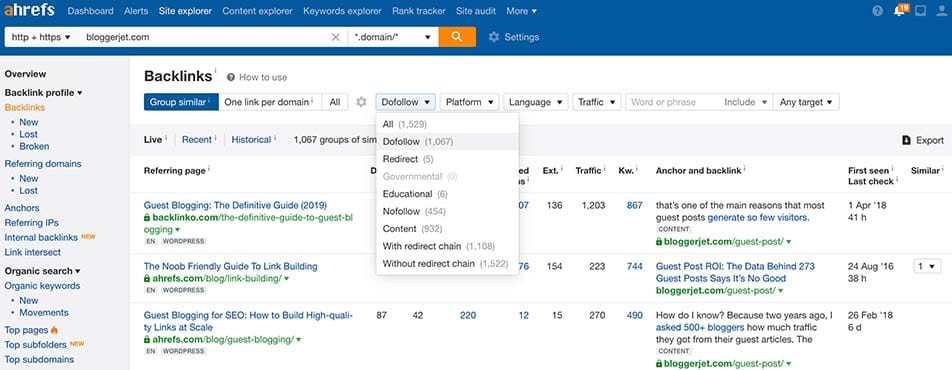This screenshot has height=370, width=952.
Task: Open the Language filter dropdown
Action: (x=536, y=102)
